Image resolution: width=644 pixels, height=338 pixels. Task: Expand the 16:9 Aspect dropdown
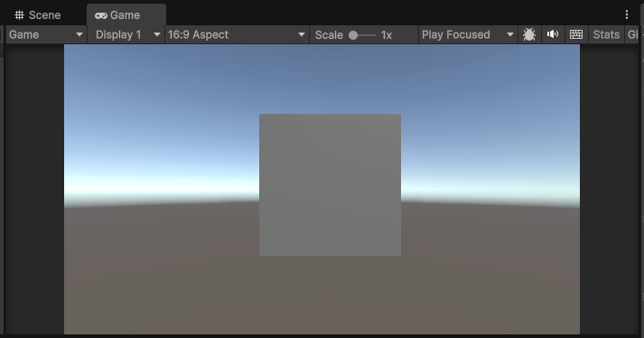point(237,34)
